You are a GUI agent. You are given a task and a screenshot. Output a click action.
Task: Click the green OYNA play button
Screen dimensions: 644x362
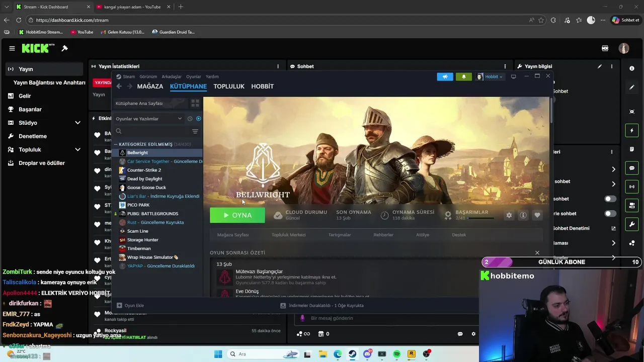pyautogui.click(x=237, y=215)
